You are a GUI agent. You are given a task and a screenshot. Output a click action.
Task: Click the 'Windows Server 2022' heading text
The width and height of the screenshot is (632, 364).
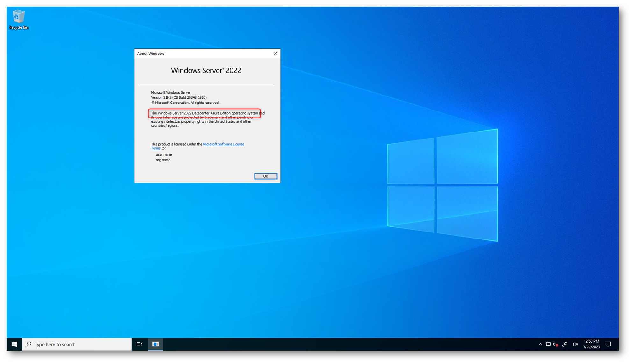(x=206, y=70)
